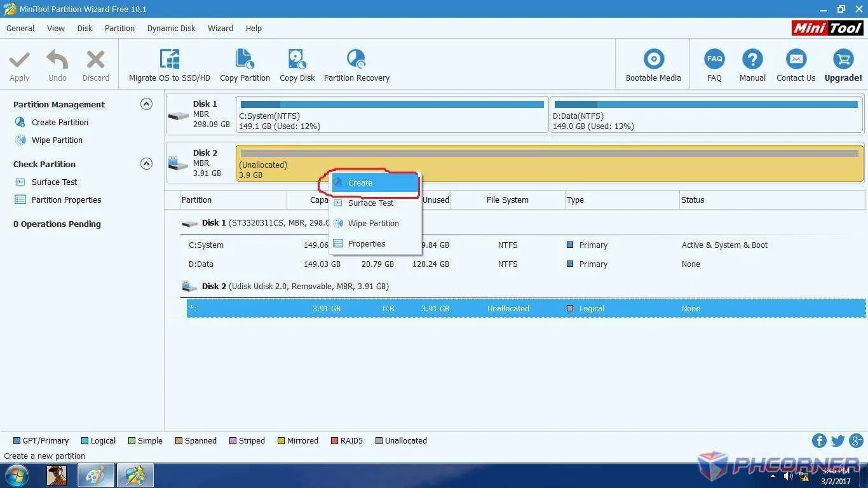Select Wipe Partition in the context menu
Image resolution: width=868 pixels, height=488 pixels.
pos(374,223)
